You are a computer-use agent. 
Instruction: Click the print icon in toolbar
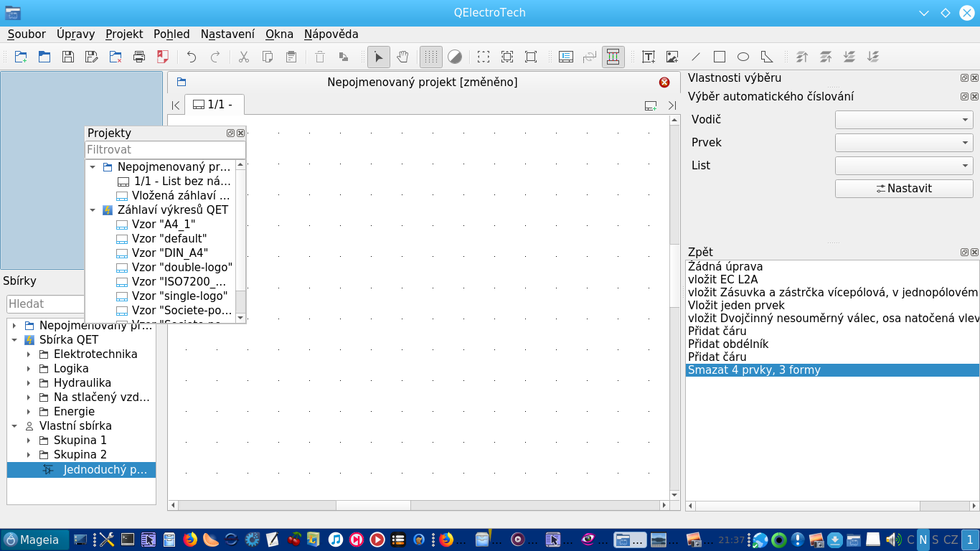point(139,57)
